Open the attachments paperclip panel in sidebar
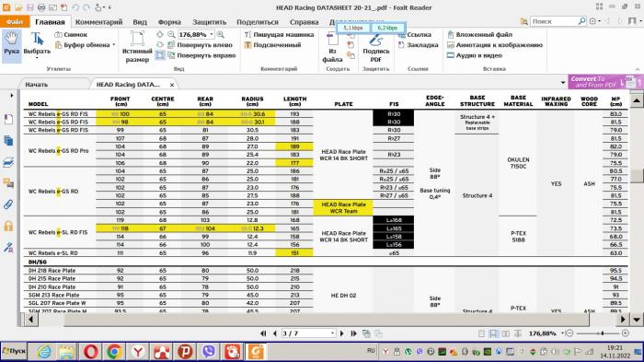 point(8,204)
